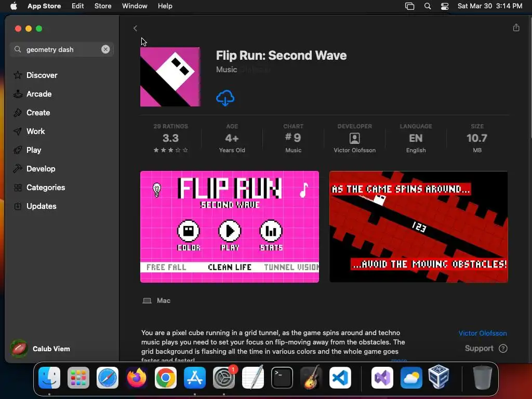The width and height of the screenshot is (532, 399).
Task: Open Control Center in menu bar
Action: tap(445, 6)
